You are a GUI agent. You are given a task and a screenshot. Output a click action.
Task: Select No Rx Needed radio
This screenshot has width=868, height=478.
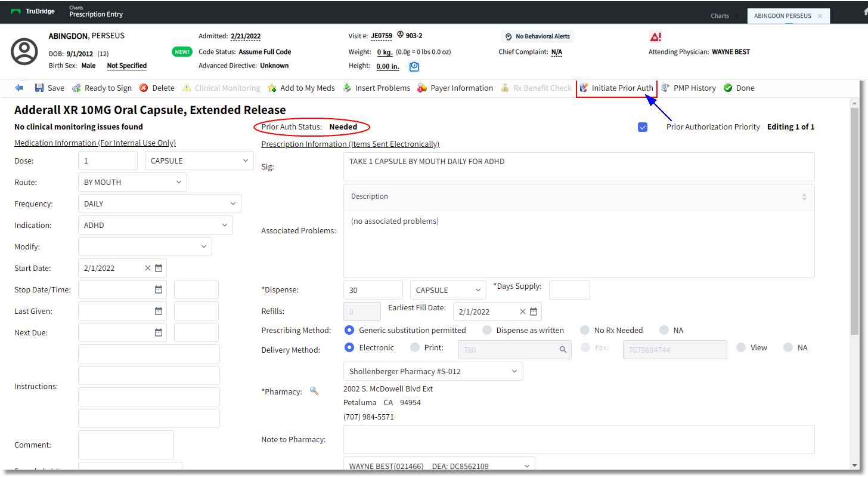click(585, 330)
